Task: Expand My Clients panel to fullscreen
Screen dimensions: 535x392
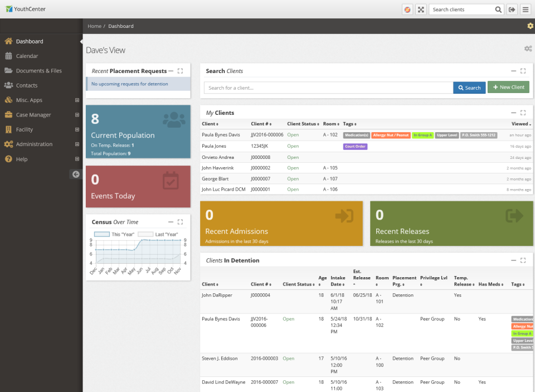Action: [x=523, y=113]
